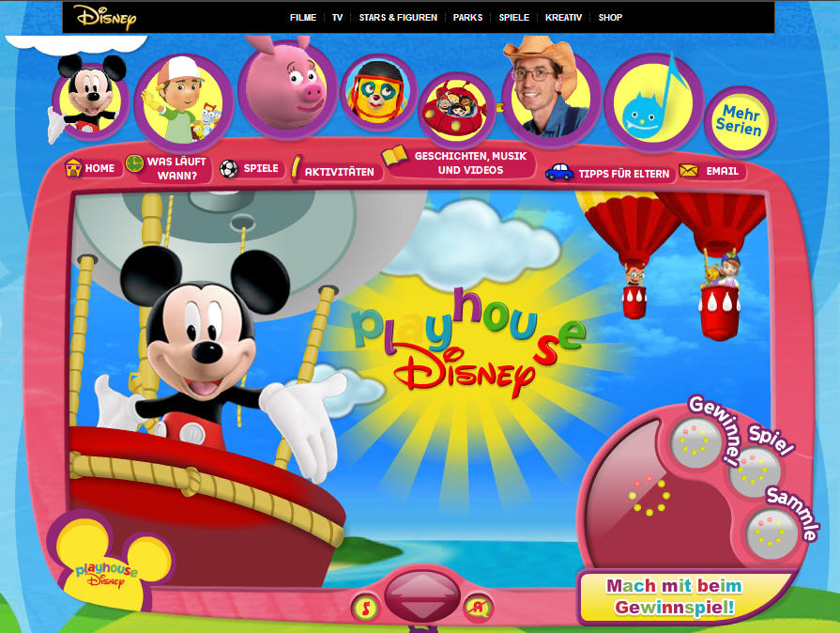Click the Gewinne! round button
Screen dimensions: 840x633
click(695, 441)
